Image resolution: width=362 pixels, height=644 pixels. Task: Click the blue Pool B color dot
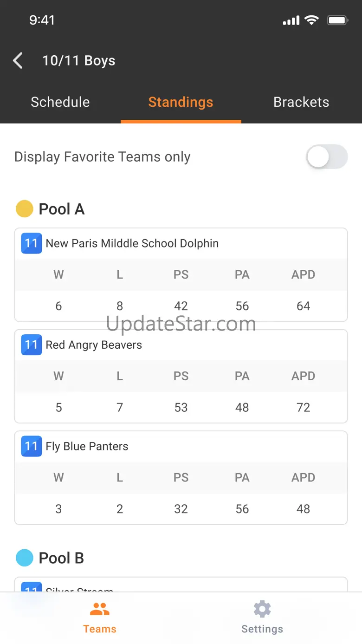point(25,558)
